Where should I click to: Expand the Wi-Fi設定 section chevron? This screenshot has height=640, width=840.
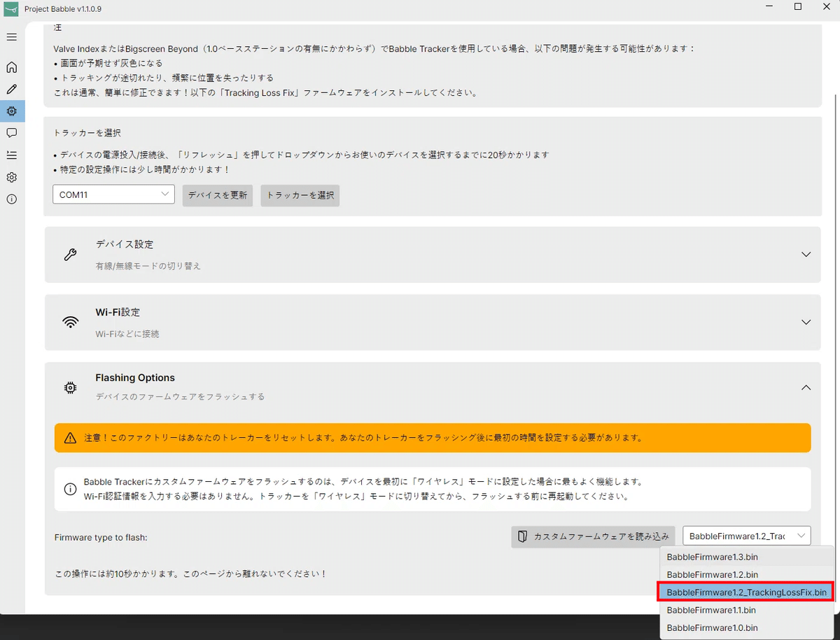point(806,322)
